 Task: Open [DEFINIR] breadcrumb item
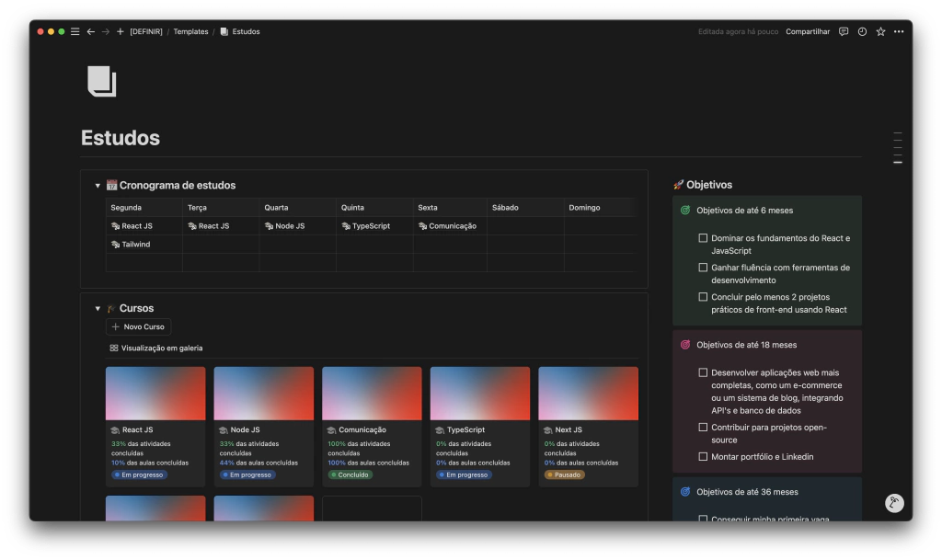(145, 31)
